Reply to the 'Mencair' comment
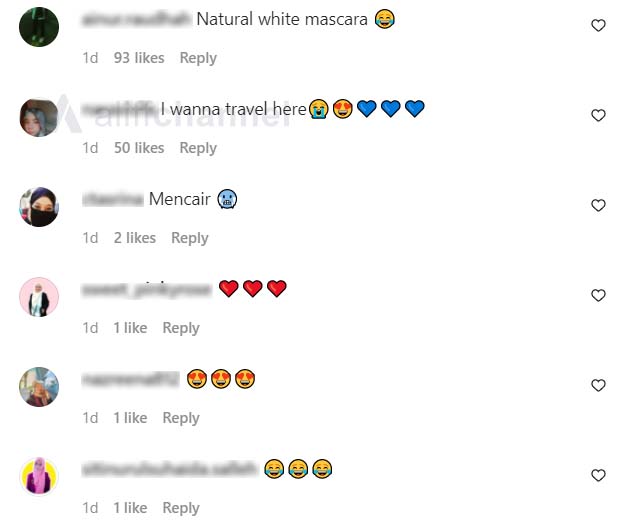 (x=190, y=238)
